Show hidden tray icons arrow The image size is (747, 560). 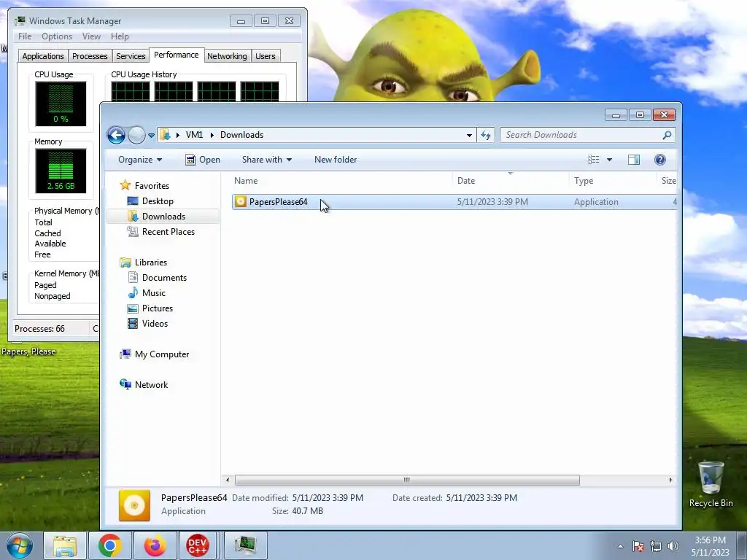(620, 546)
